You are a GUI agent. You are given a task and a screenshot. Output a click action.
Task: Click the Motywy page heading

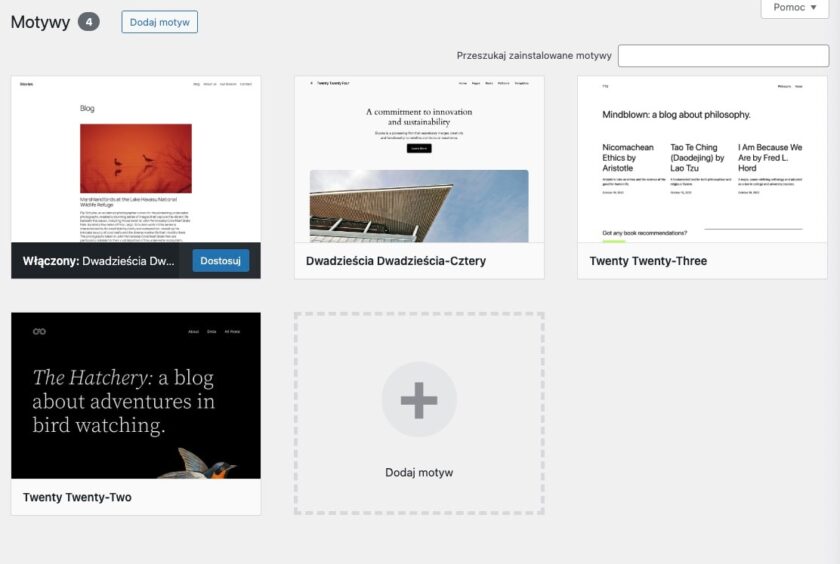(x=40, y=22)
